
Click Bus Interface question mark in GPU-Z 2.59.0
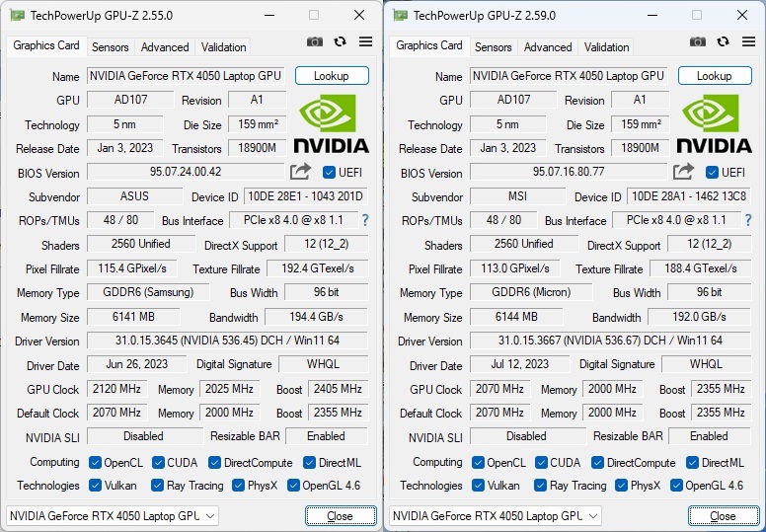tap(748, 220)
